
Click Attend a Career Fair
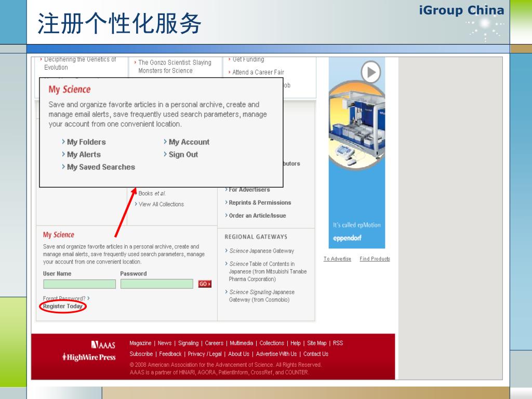pos(258,72)
